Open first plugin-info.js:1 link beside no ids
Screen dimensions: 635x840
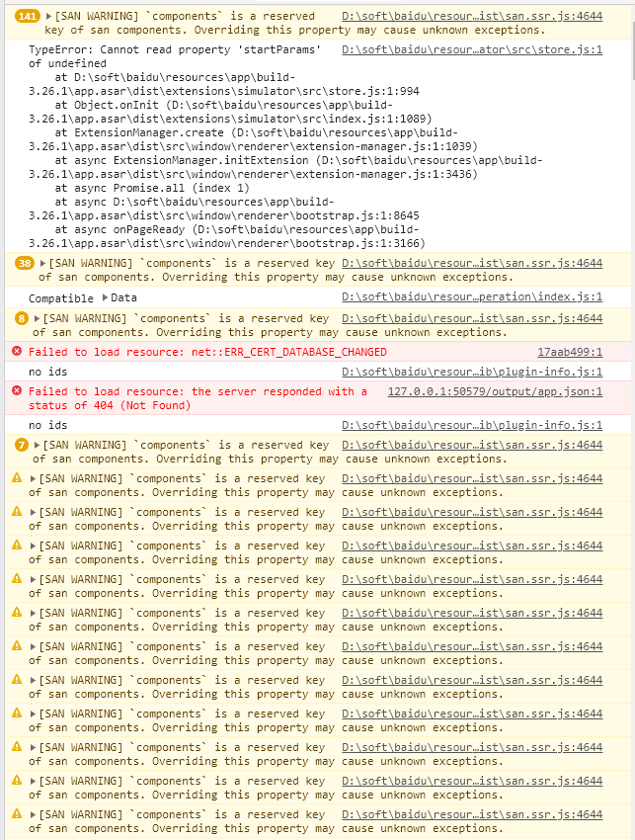(x=472, y=372)
